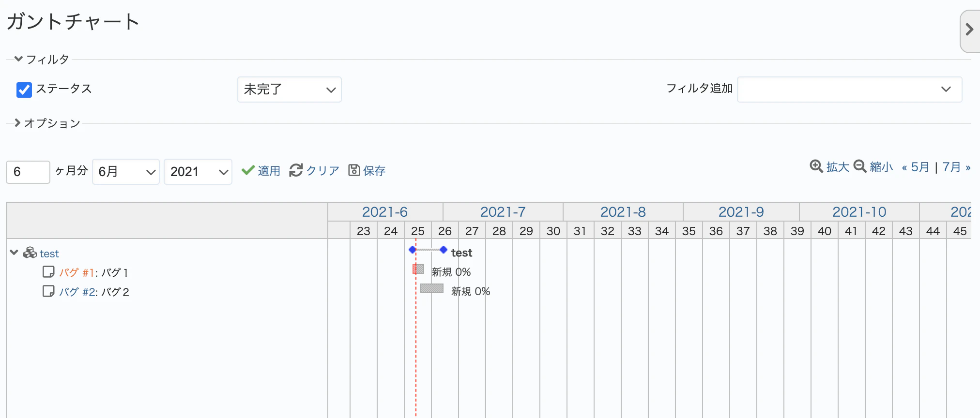Click the バグ #2 gantt task bar

point(432,288)
